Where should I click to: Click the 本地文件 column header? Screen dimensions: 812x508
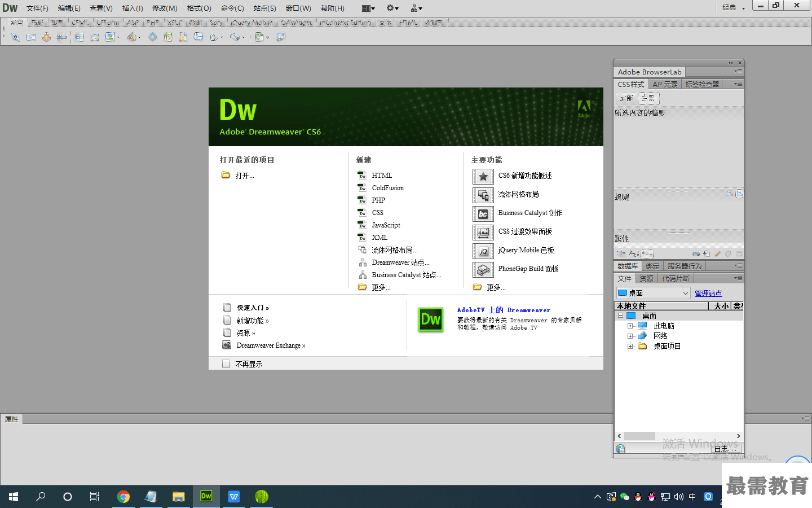(x=661, y=306)
